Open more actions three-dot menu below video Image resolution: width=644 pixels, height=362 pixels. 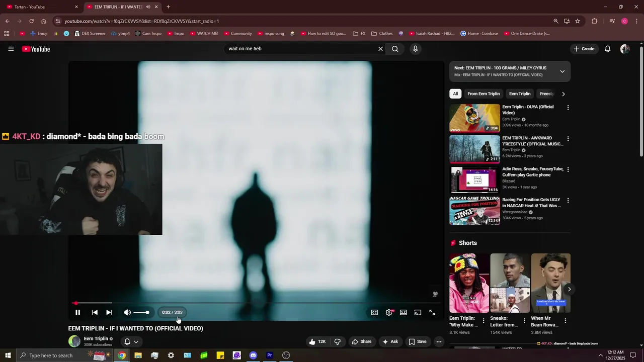(x=439, y=341)
